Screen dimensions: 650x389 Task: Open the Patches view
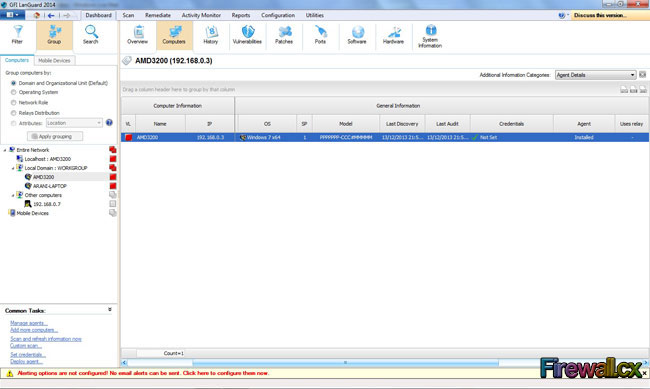click(284, 35)
